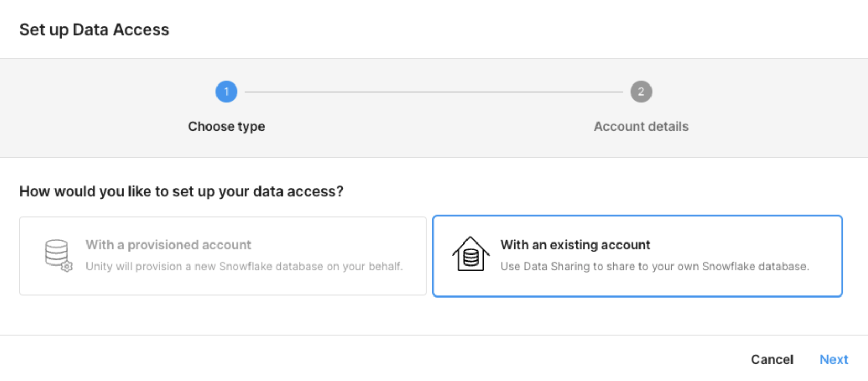
Task: Click the house database icon
Action: (471, 255)
